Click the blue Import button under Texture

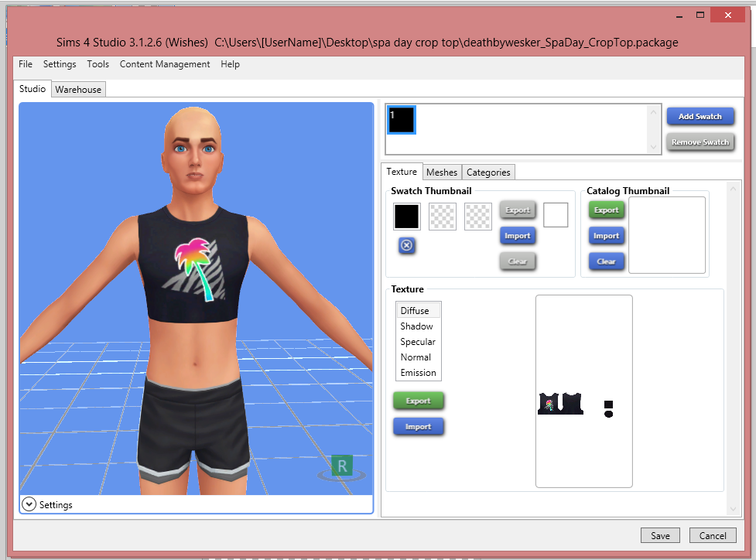419,426
